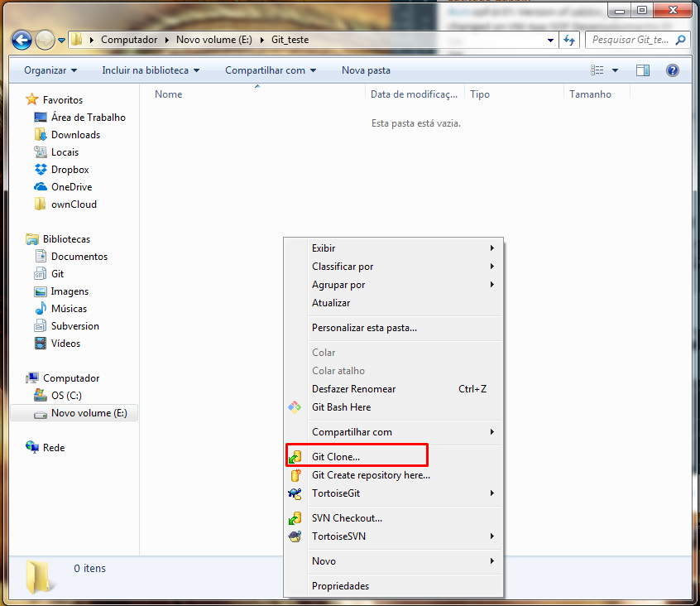Open the Incluir na biblioteca dropdown

coord(151,70)
